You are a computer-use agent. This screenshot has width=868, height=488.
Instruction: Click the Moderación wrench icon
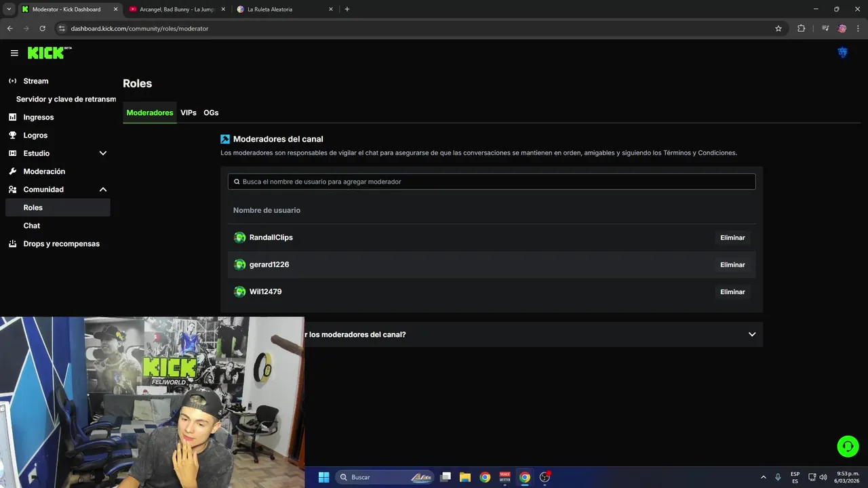12,171
